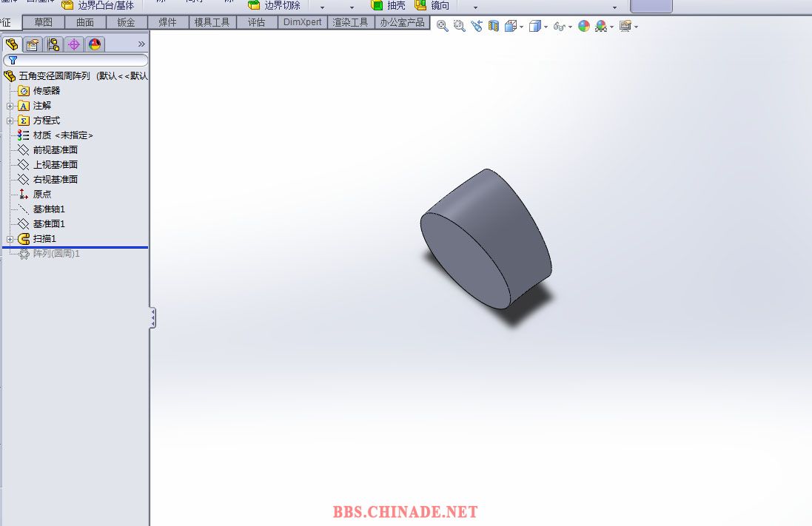This screenshot has width=812, height=526.
Task: Expand the 注解 annotations folder
Action: (x=10, y=106)
